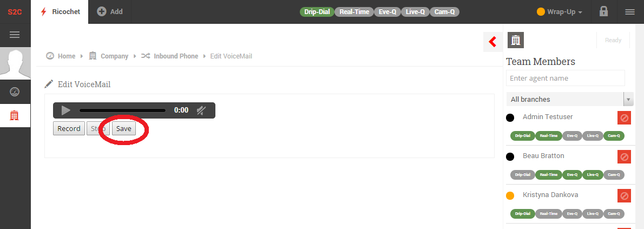Open the Wrap-Up status dropdown

560,12
